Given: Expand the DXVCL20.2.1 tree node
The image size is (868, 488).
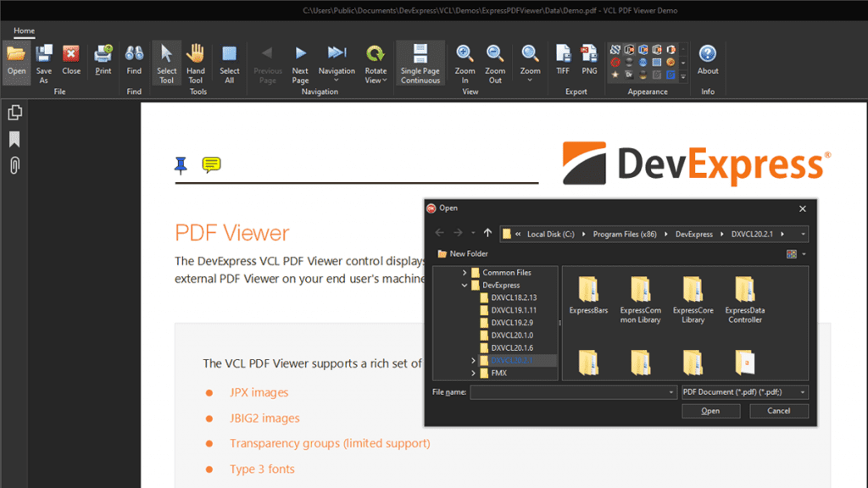Looking at the screenshot, I should tap(473, 360).
